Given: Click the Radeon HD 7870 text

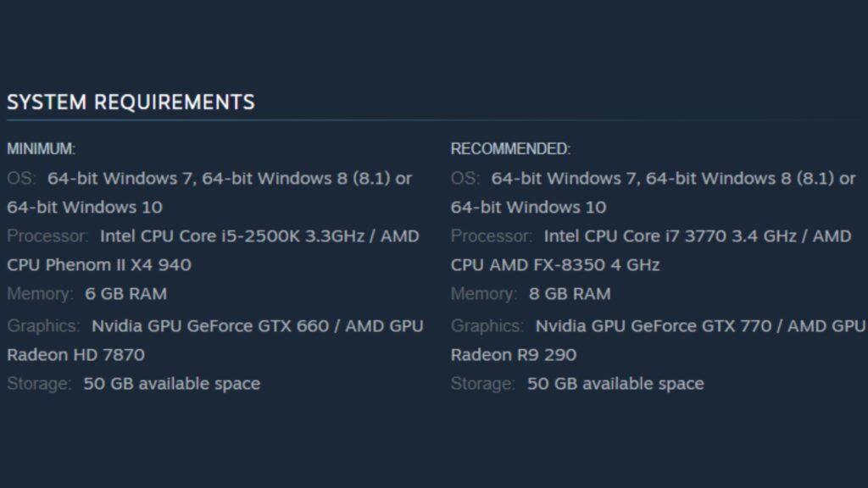Looking at the screenshot, I should pyautogui.click(x=75, y=355).
